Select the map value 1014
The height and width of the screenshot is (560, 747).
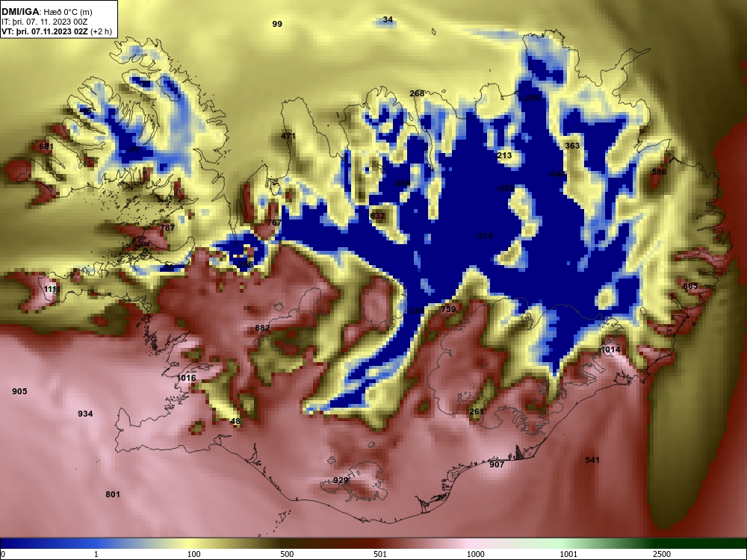pos(610,349)
